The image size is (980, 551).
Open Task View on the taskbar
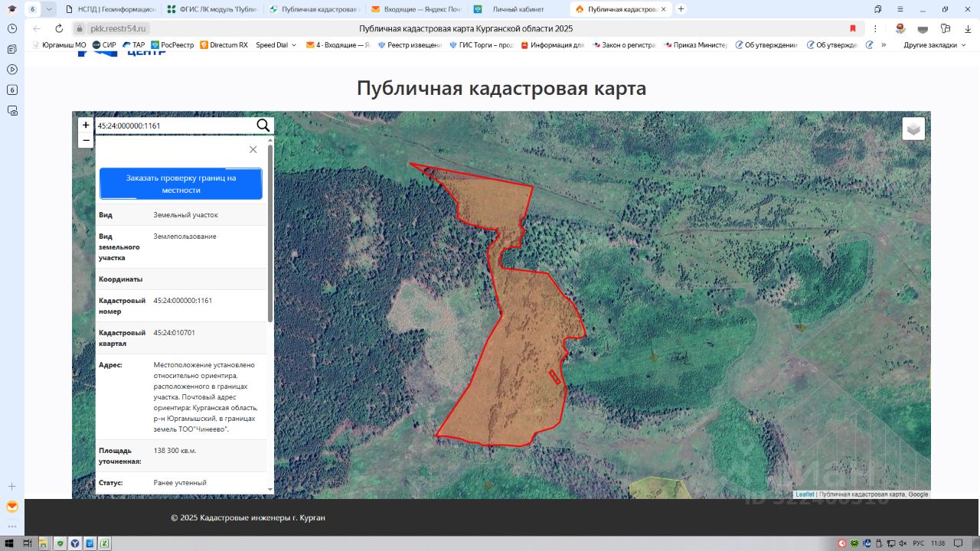[x=27, y=543]
